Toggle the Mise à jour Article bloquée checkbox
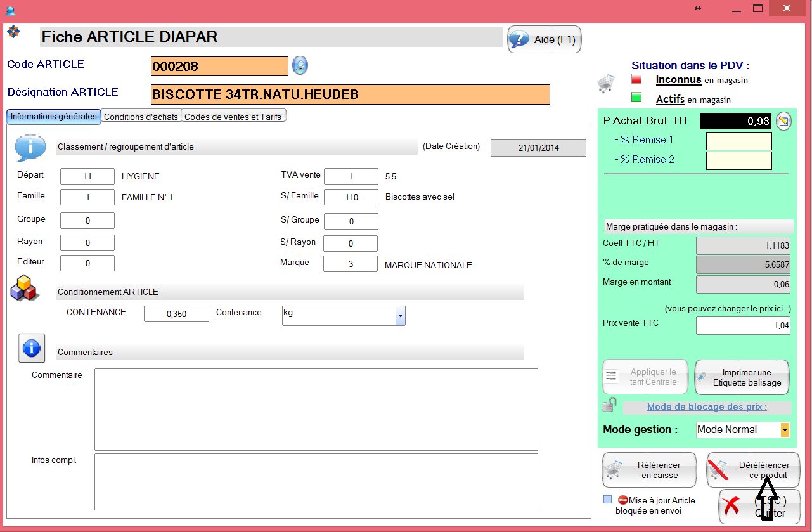Viewport: 812px width, 532px height. [608, 500]
